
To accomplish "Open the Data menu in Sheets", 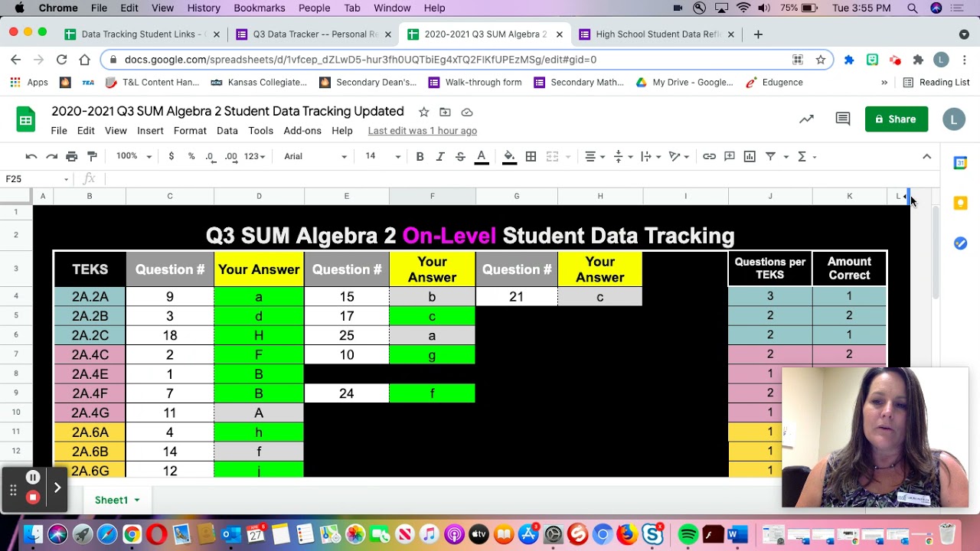I will [x=227, y=131].
